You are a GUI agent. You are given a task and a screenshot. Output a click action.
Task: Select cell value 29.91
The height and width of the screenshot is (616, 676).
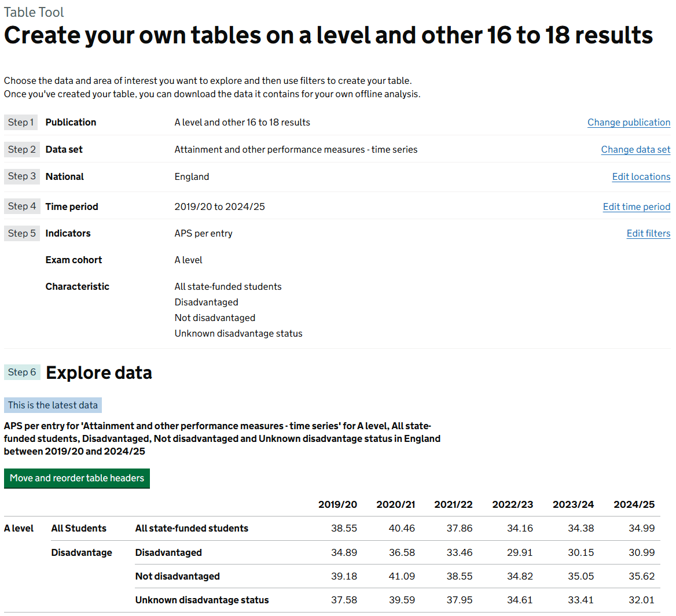(x=520, y=553)
